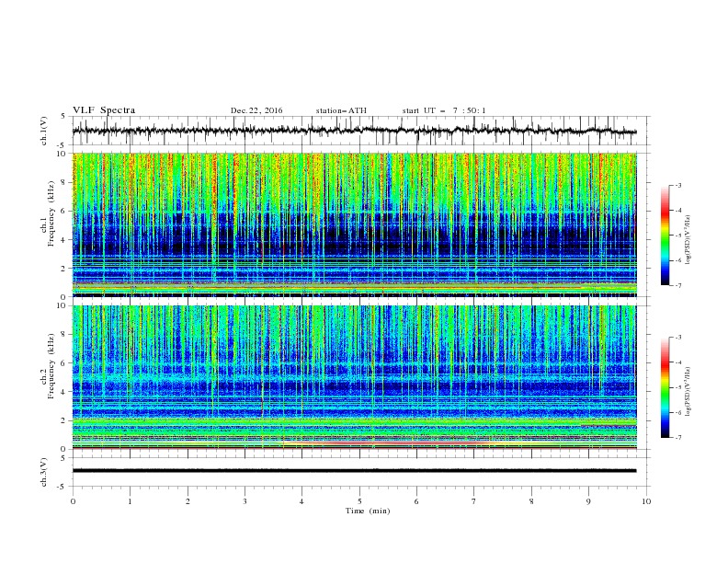The image size is (728, 563).
Task: Click the ch.2 spectrogram panel
Action: (x=354, y=377)
